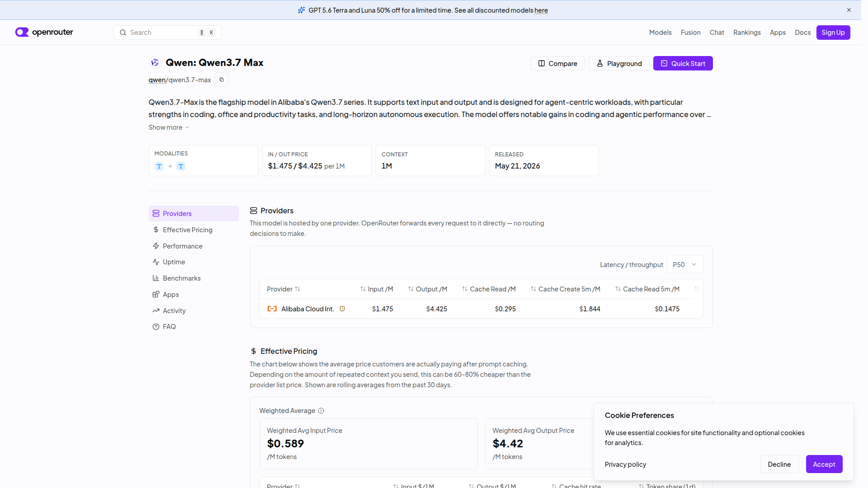868x488 pixels.
Task: Click the Compare button
Action: click(557, 63)
